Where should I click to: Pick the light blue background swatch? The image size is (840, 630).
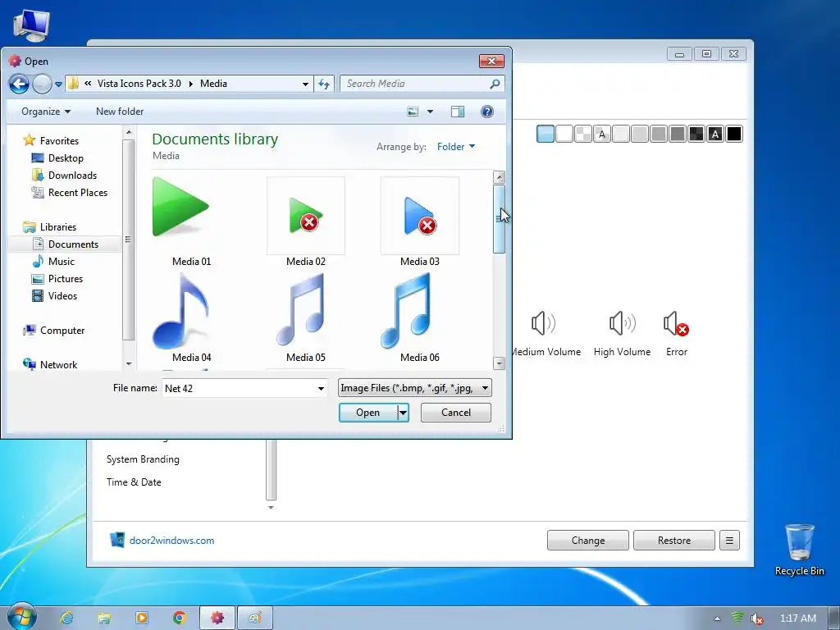(x=546, y=134)
